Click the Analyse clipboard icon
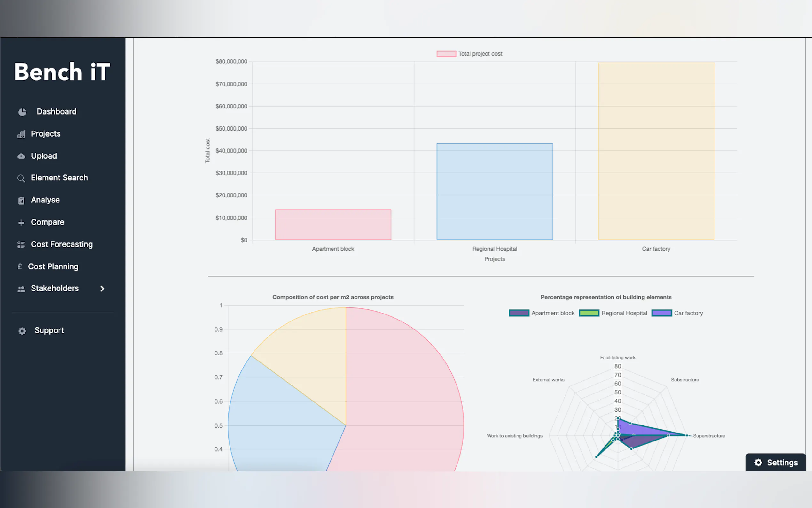This screenshot has width=812, height=508. (21, 201)
